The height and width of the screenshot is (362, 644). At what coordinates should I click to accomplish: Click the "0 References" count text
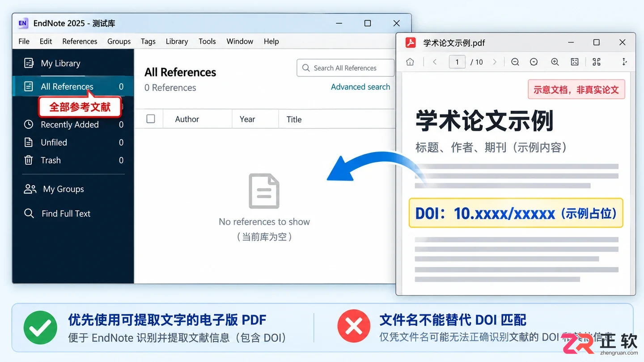[x=170, y=88]
